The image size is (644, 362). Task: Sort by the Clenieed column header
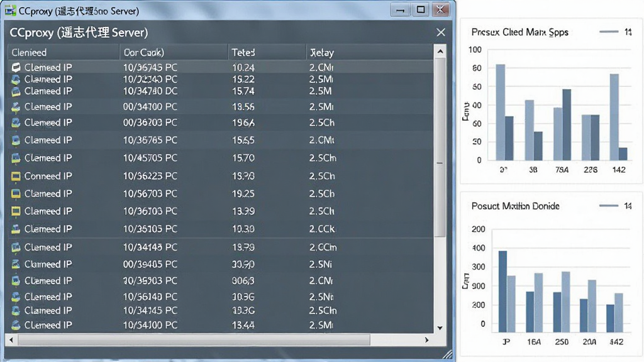coord(64,53)
